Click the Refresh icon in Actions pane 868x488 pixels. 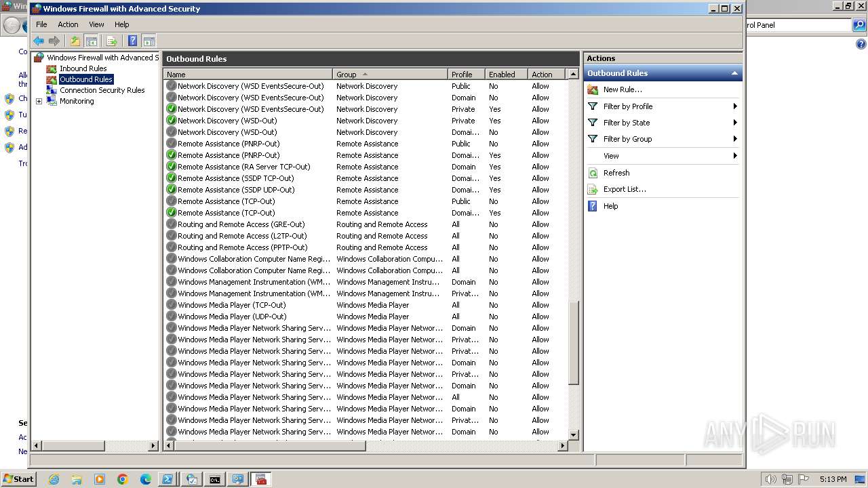point(593,173)
